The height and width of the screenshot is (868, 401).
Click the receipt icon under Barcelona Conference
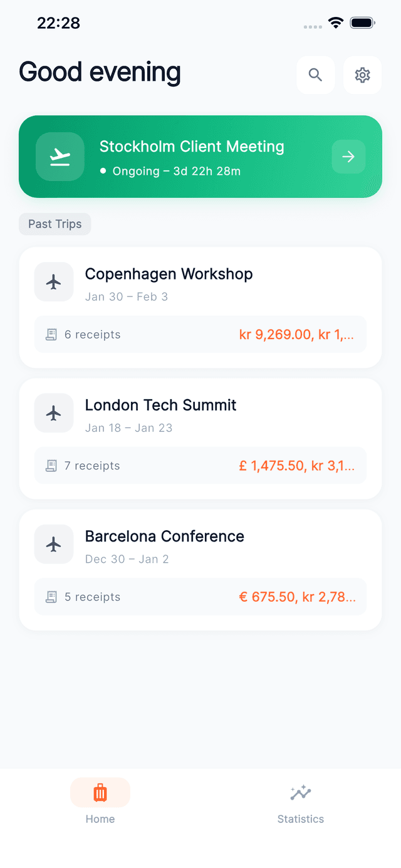51,597
